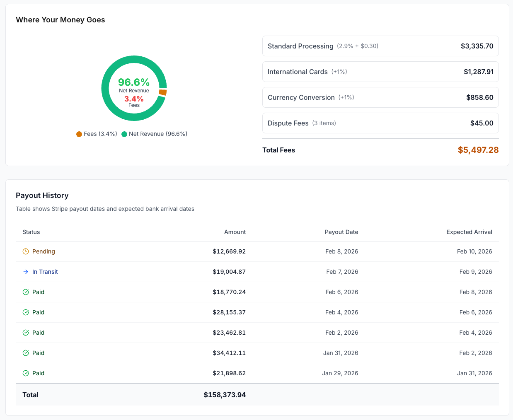Sort by the Amount column header
This screenshot has height=420, width=513.
(x=235, y=232)
